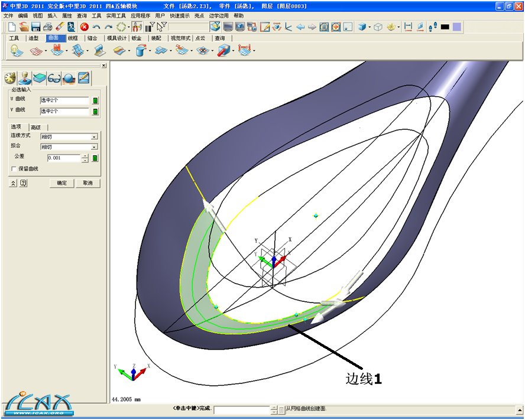525x420 pixels.
Task: Toggle the green button beside V 曲线
Action: [95, 111]
